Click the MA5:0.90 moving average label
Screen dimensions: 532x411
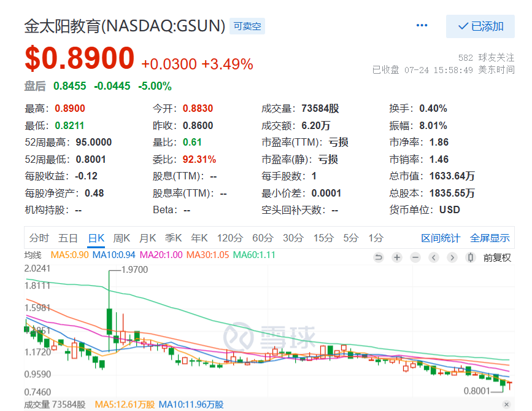point(69,255)
